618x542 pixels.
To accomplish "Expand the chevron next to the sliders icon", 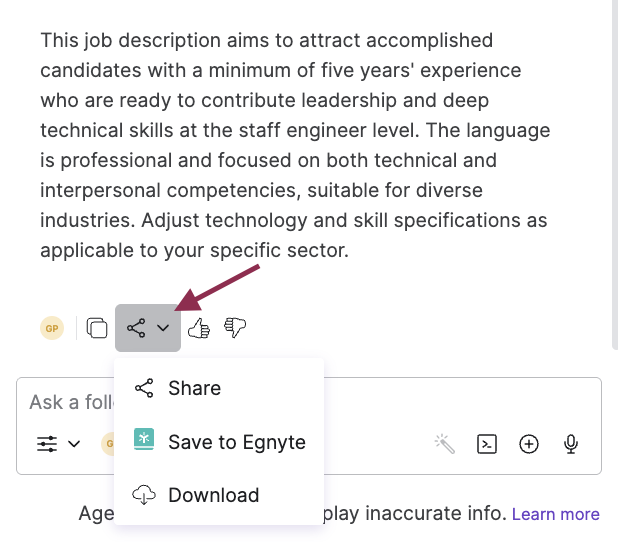I will coord(74,443).
